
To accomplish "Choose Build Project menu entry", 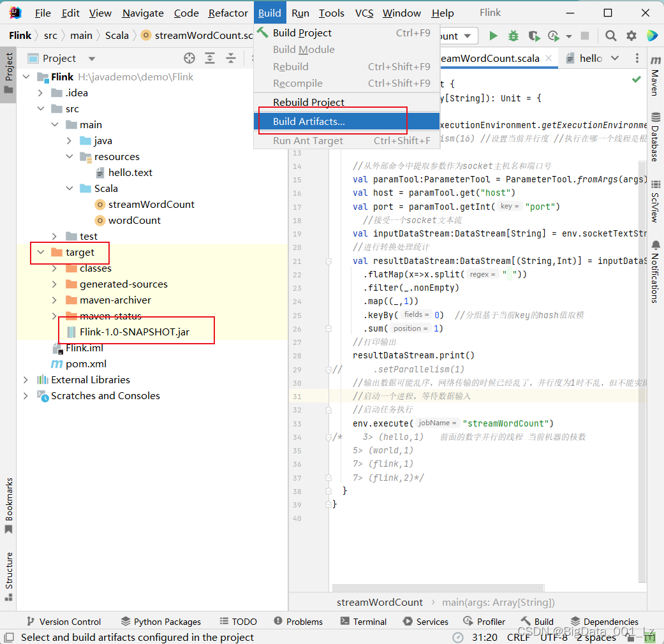I will click(346, 33).
